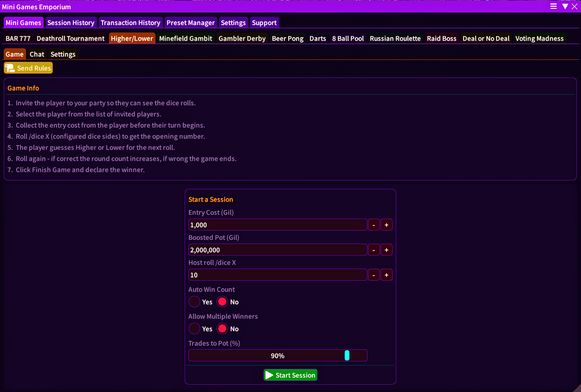Select the 8 Ball Pool game tab
Viewport: 581px width, 392px height.
[x=348, y=39]
